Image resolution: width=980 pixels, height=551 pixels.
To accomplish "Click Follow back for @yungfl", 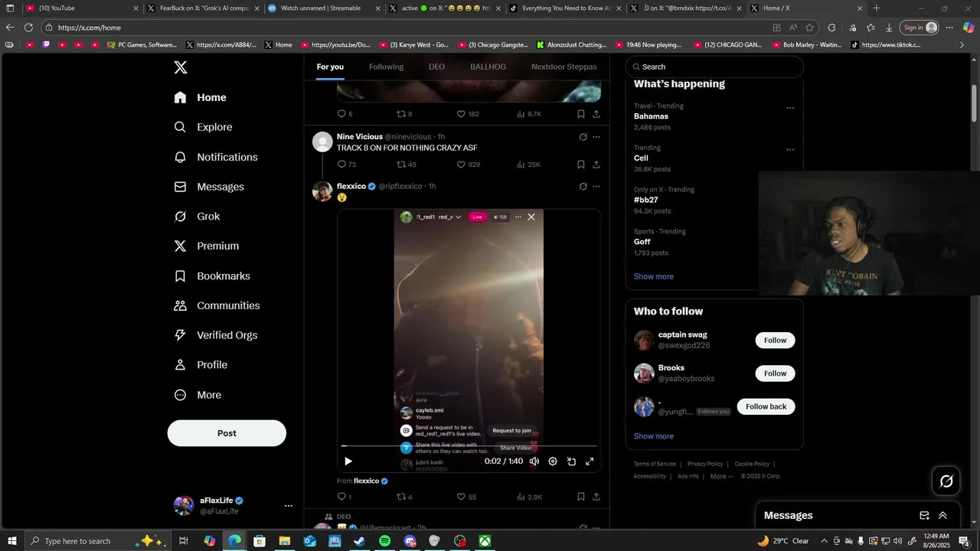I will point(766,406).
